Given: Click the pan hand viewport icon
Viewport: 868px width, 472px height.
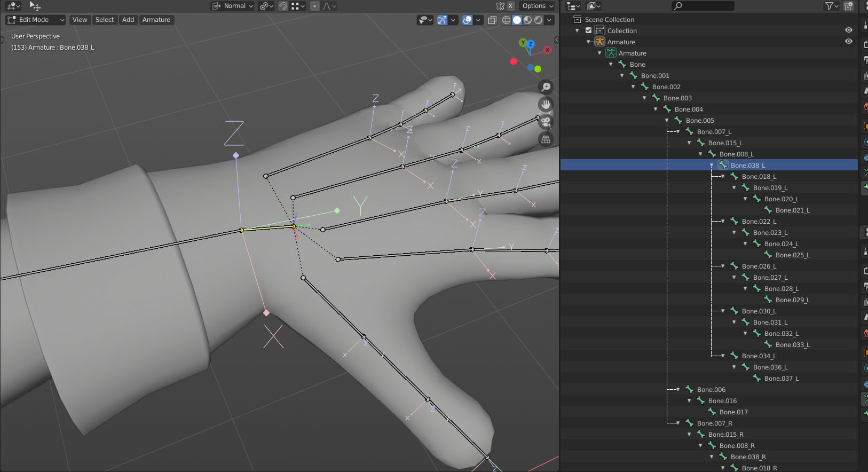Looking at the screenshot, I should coord(546,105).
